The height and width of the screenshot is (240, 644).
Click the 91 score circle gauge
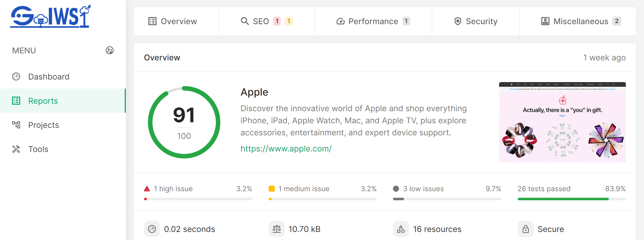[184, 122]
